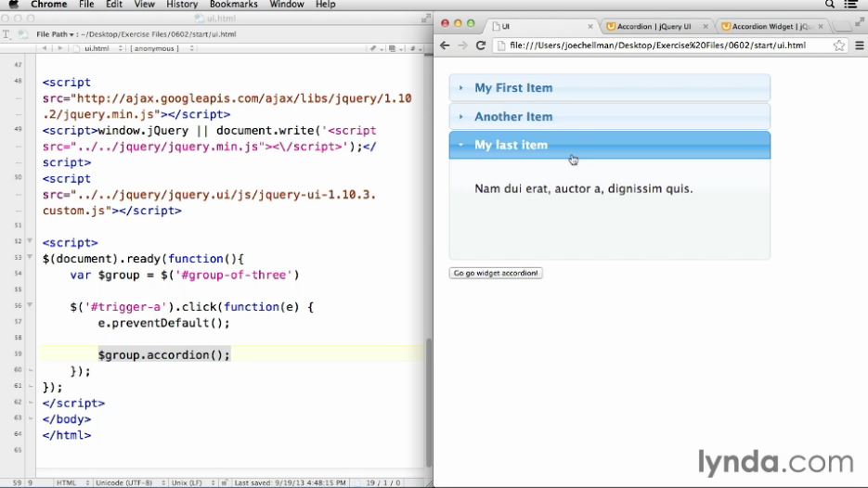Click the var $group declaration line

185,275
